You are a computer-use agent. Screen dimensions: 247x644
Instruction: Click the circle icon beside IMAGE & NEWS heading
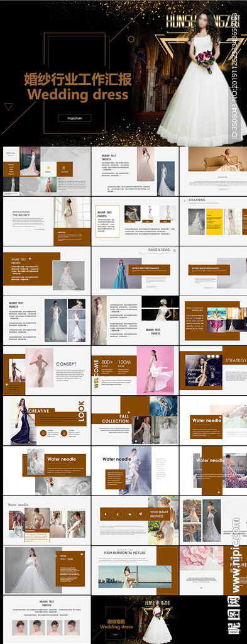point(175,250)
